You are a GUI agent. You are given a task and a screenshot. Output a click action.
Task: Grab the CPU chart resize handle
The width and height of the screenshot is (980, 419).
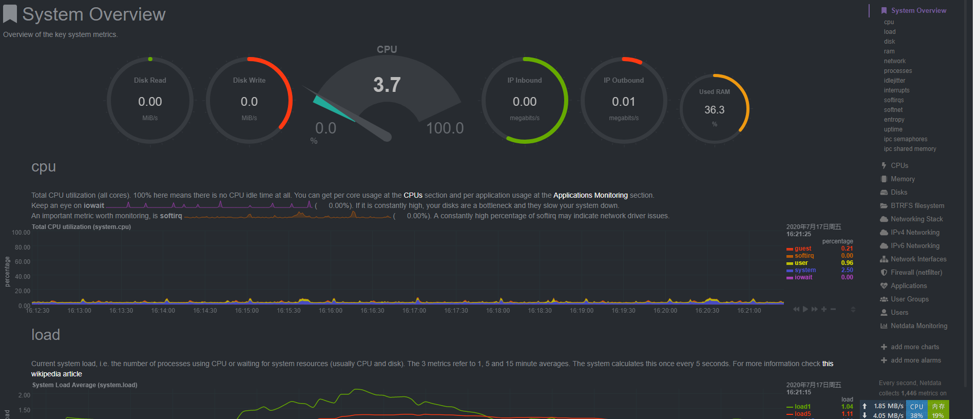click(853, 309)
